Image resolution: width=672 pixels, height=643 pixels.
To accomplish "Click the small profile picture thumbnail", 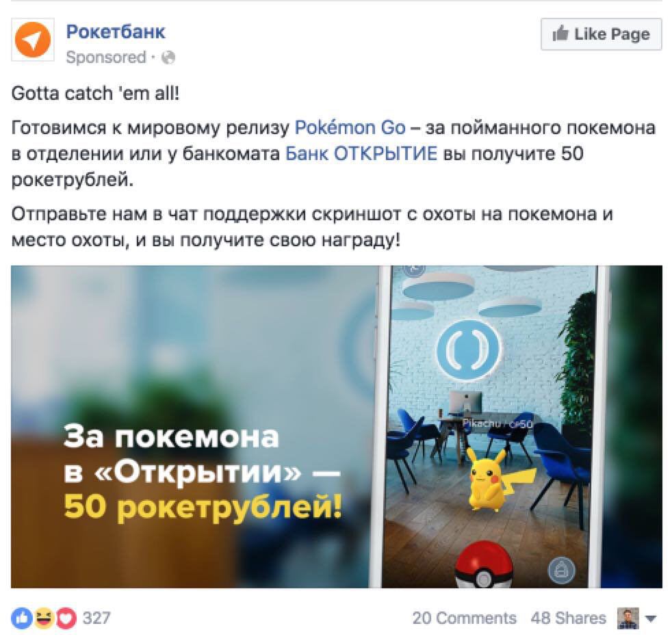I will click(x=628, y=618).
